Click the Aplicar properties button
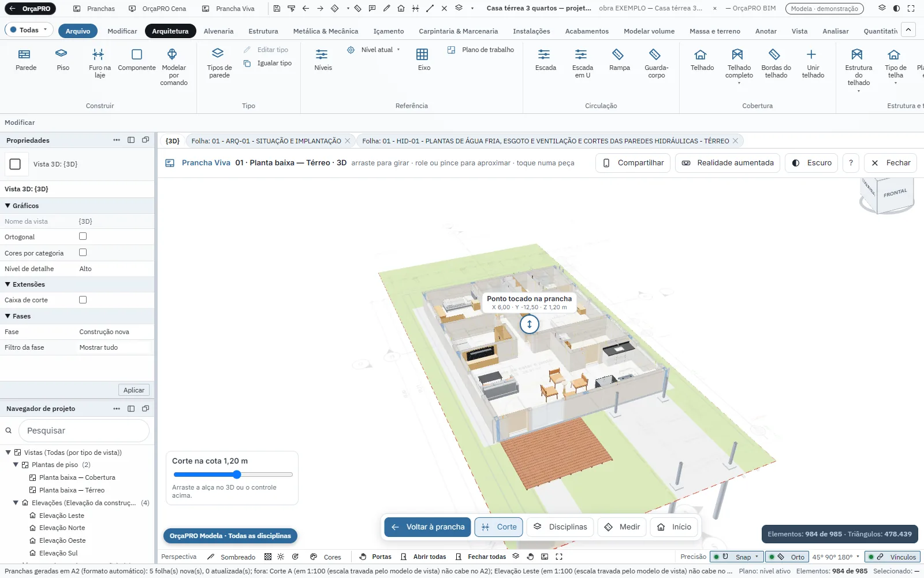 [x=134, y=390]
